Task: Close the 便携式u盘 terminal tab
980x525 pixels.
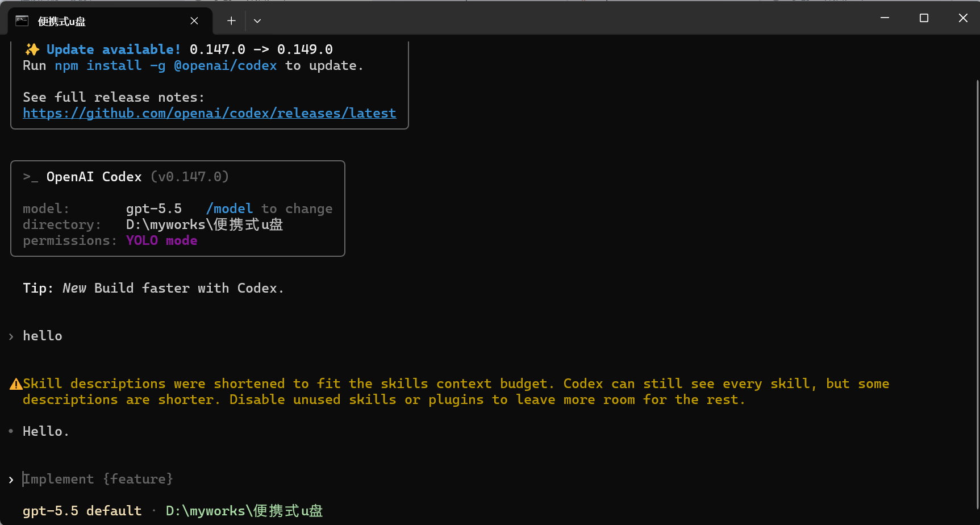Action: tap(194, 21)
